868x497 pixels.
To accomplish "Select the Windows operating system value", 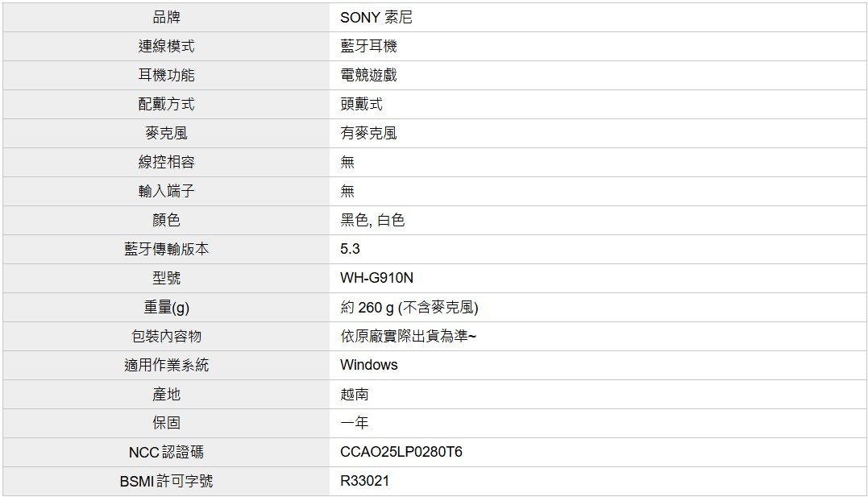I will [368, 366].
